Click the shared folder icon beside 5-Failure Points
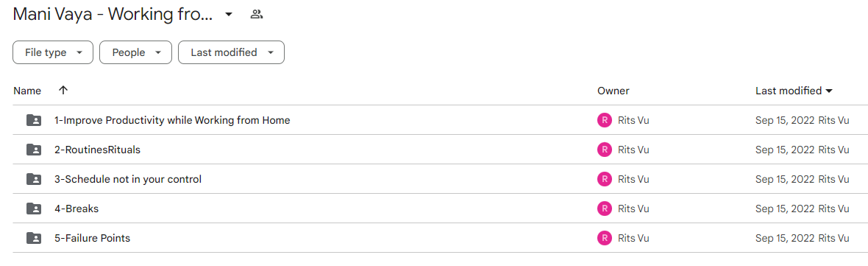Viewport: 868px width, 266px height. point(34,238)
